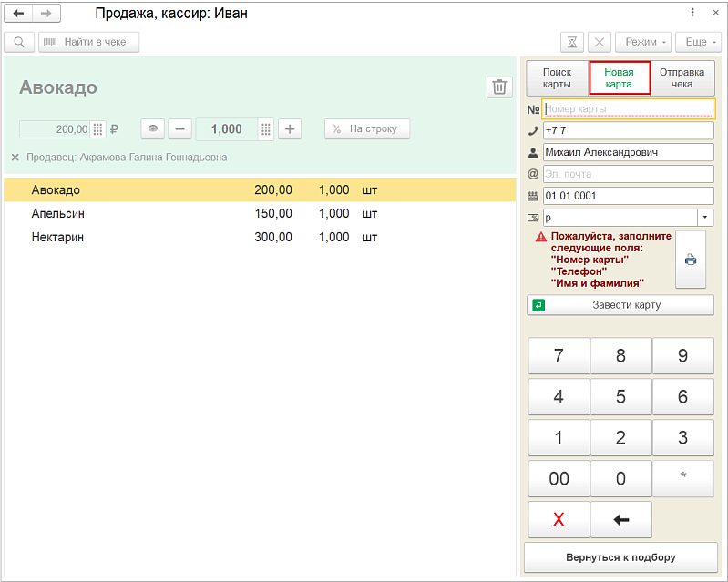Click the 'Завести карту' button
The height and width of the screenshot is (582, 728).
click(620, 305)
